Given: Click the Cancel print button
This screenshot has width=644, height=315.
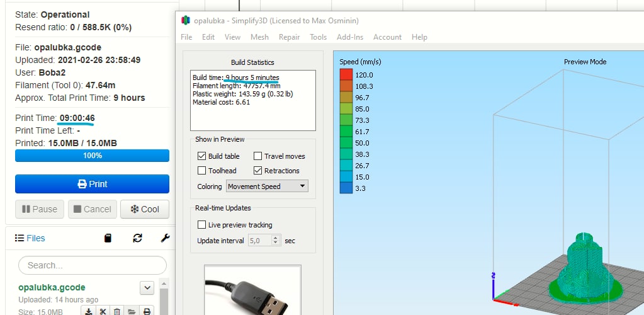Looking at the screenshot, I should click(x=93, y=209).
